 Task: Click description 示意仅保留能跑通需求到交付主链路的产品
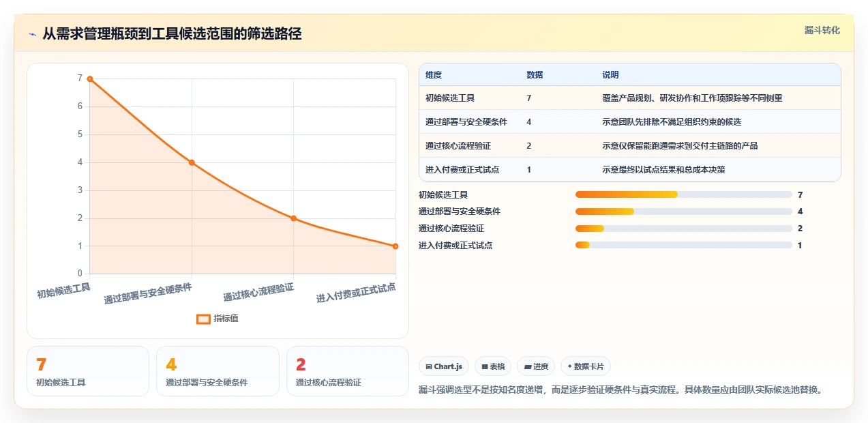pyautogui.click(x=680, y=146)
